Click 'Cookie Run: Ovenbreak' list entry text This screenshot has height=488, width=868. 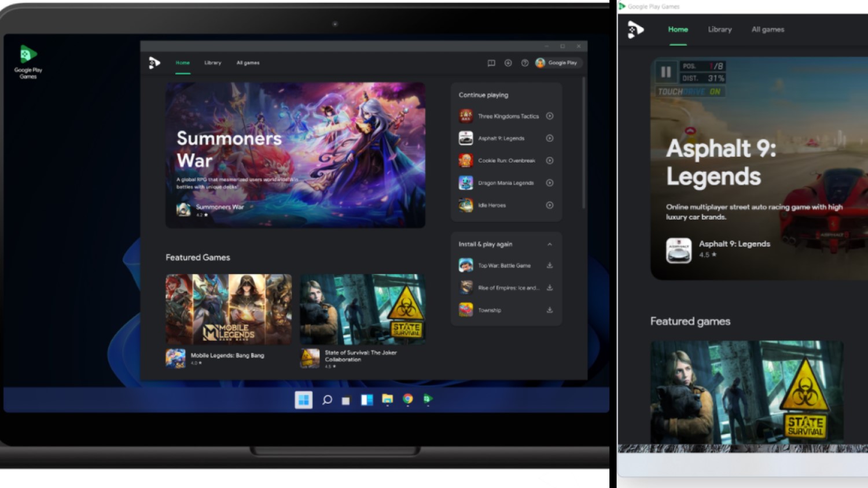[506, 161]
